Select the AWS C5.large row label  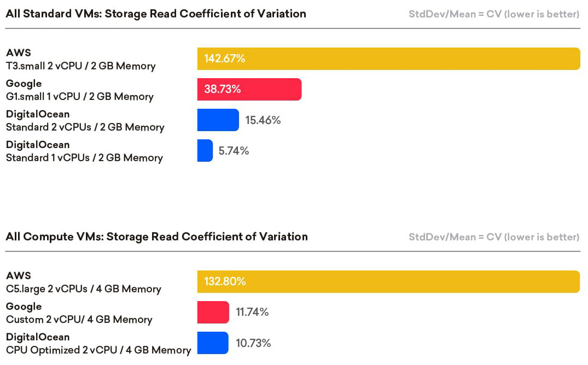coord(84,282)
